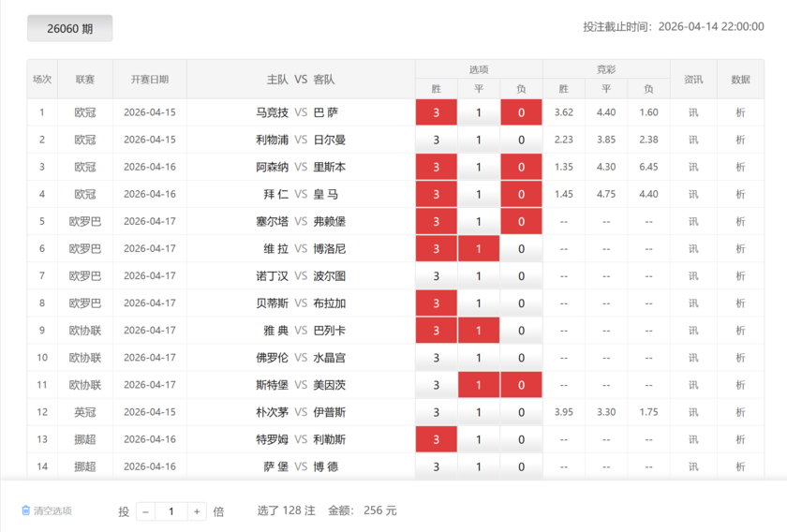Image resolution: width=787 pixels, height=532 pixels.
Task: Click the multiplier input field
Action: point(171,512)
